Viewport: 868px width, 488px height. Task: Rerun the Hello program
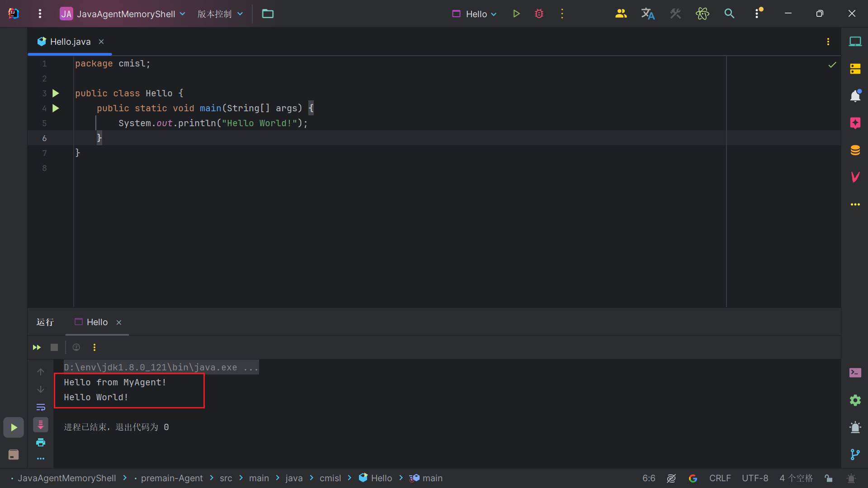pyautogui.click(x=37, y=347)
